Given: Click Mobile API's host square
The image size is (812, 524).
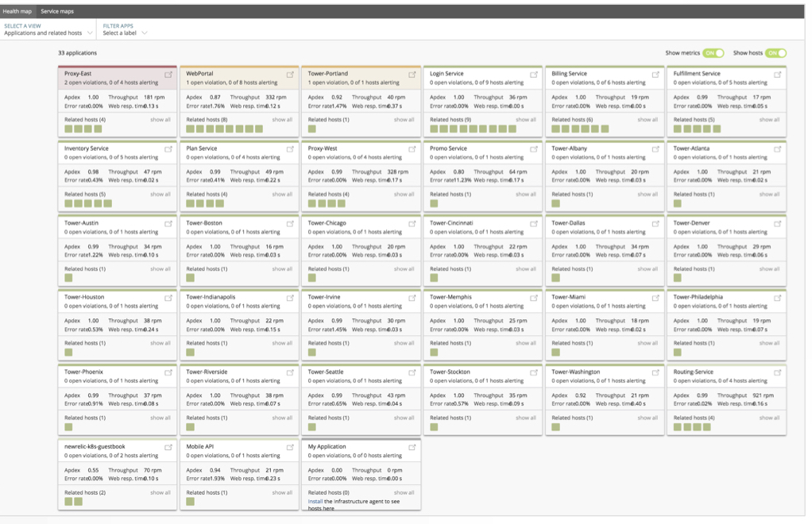Looking at the screenshot, I should click(190, 502).
